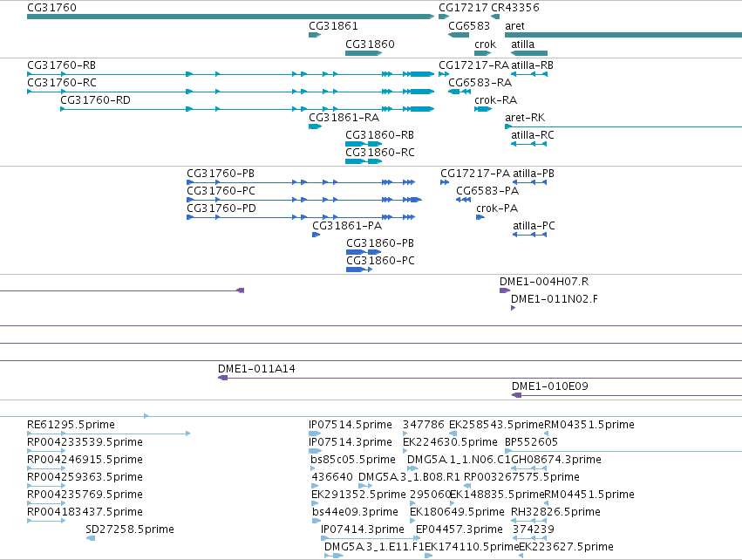Select the aret gene bar
Image resolution: width=742 pixels, height=560 pixels.
click(x=623, y=35)
